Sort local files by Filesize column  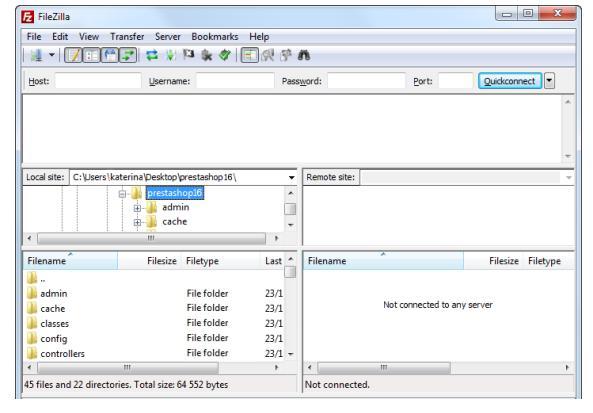click(149, 261)
